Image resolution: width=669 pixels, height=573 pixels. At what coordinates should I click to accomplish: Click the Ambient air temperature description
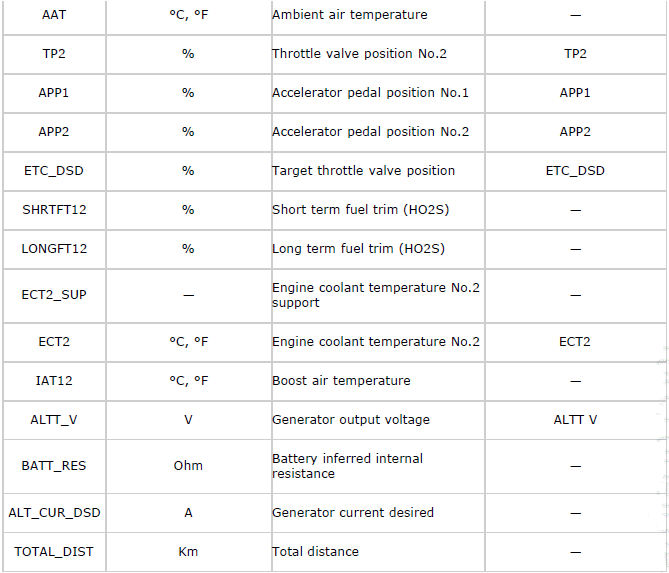click(349, 15)
